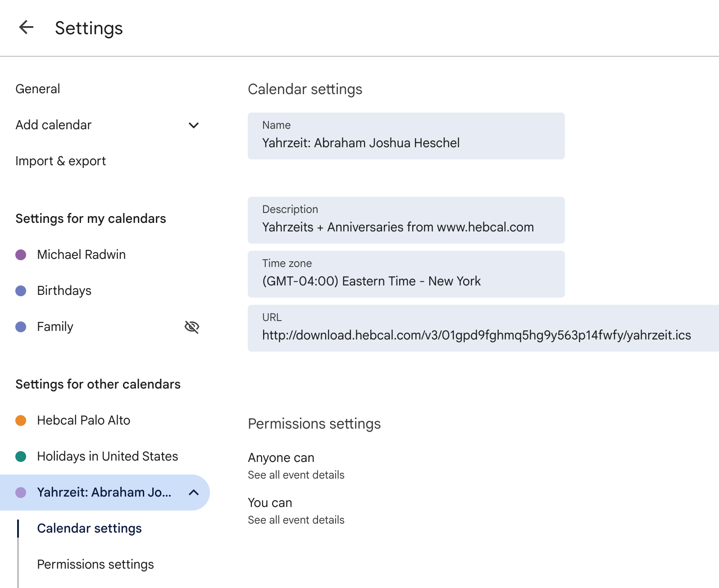Open Add calendar menu item
The width and height of the screenshot is (719, 588).
[x=54, y=125]
